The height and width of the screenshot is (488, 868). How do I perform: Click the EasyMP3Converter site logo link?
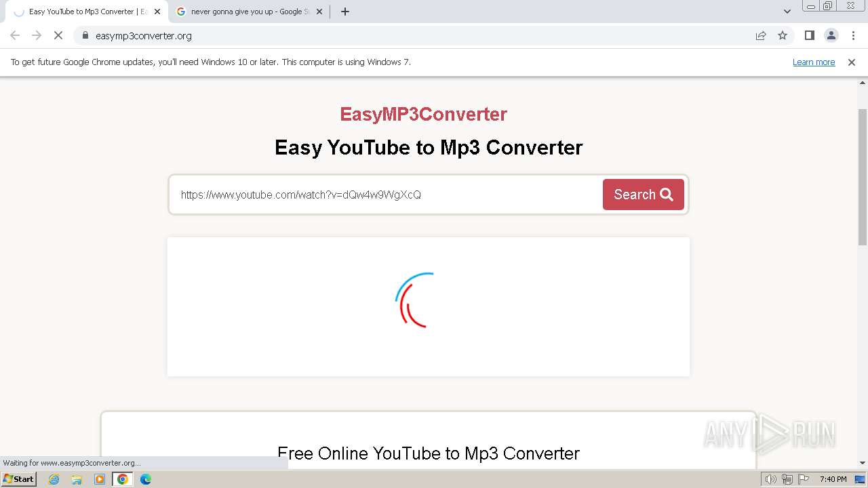[424, 114]
